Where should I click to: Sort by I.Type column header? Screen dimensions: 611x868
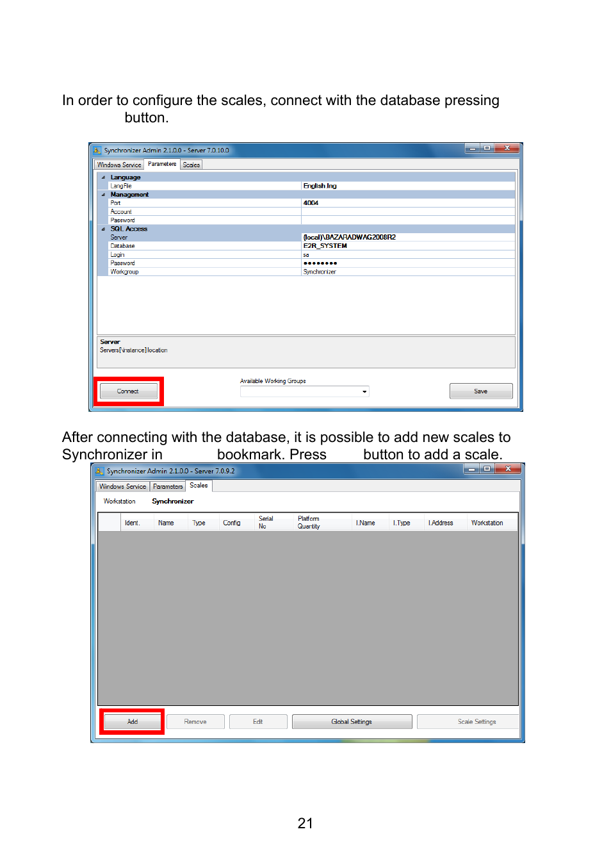[x=407, y=523]
